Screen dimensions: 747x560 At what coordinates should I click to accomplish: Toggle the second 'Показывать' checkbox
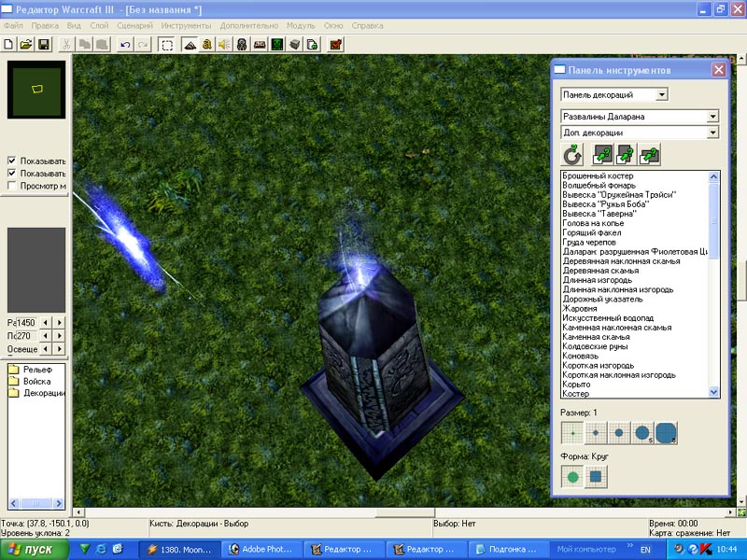coord(12,173)
